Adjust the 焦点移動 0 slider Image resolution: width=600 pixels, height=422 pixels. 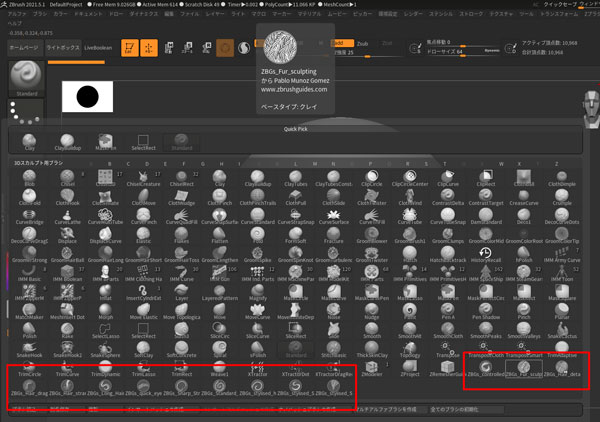pos(463,43)
